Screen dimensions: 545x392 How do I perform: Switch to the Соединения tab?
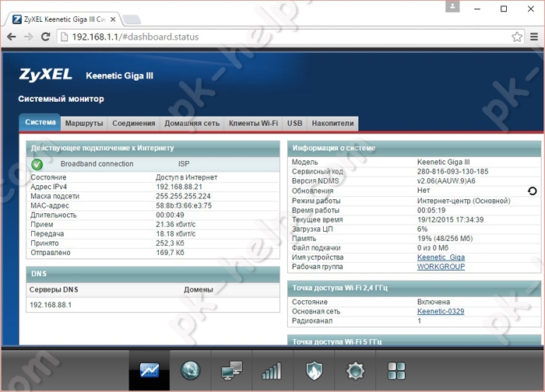[x=134, y=123]
